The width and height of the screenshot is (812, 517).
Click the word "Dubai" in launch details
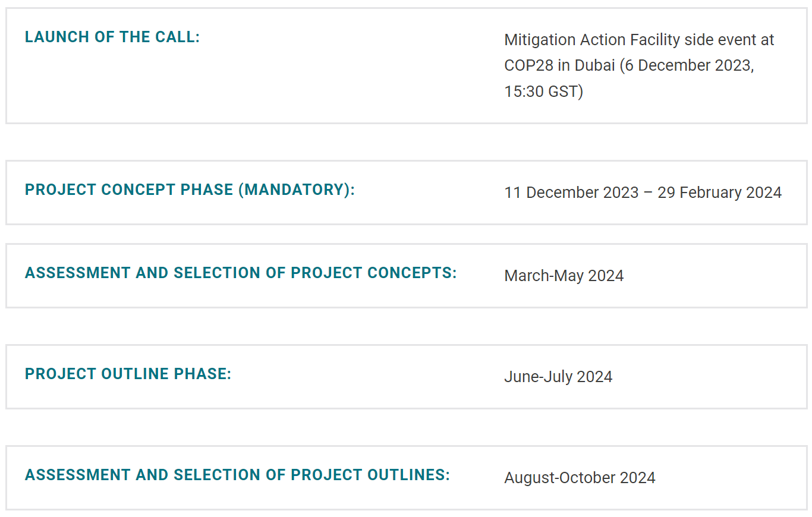[x=595, y=65]
